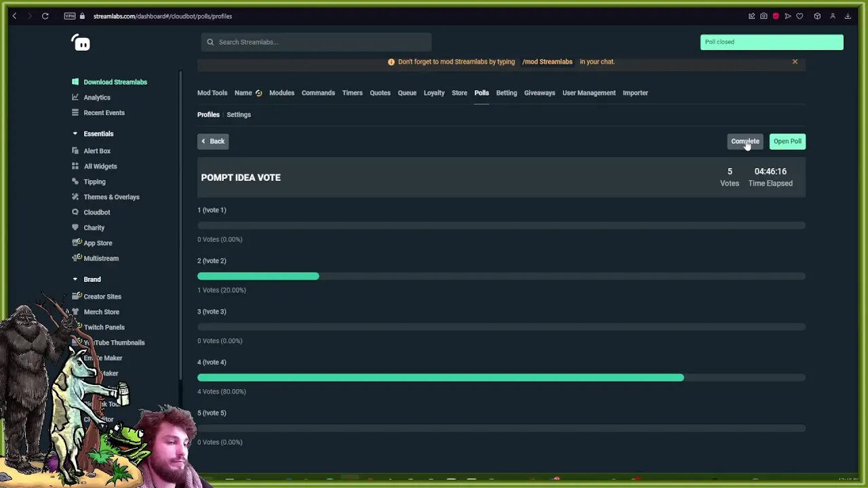This screenshot has height=488, width=868.
Task: Click the Poll closed notification
Action: coord(772,42)
